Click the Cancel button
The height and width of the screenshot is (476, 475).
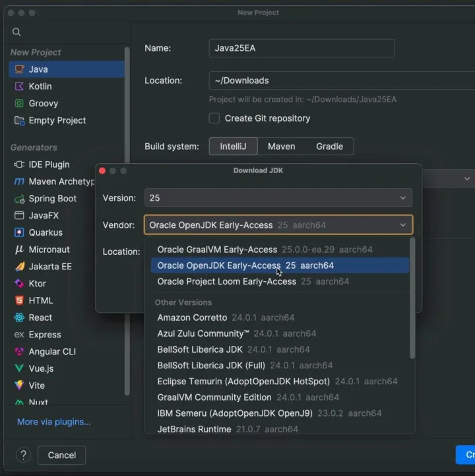[61, 455]
